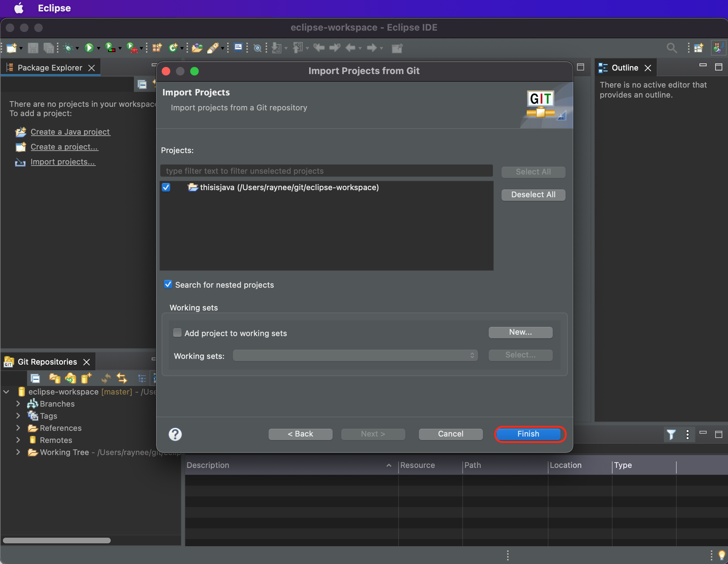Click Collapse All in Git Repositories toolbar
This screenshot has height=564, width=728.
point(35,378)
